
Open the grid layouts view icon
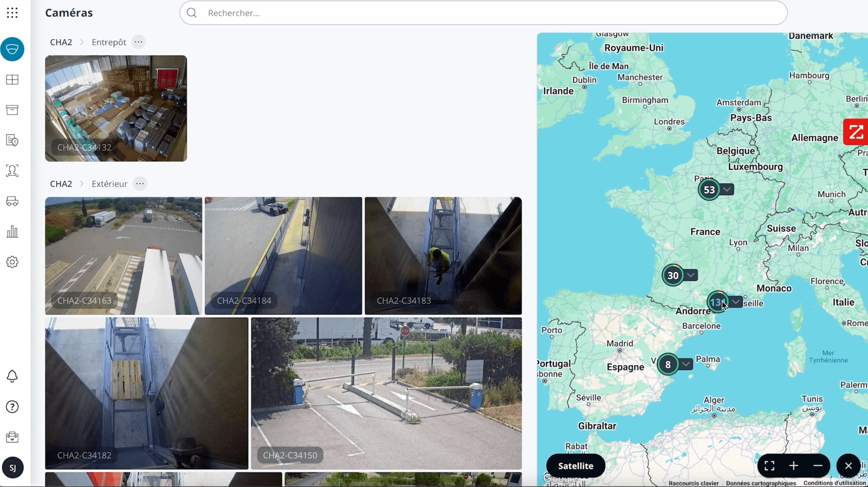[12, 80]
